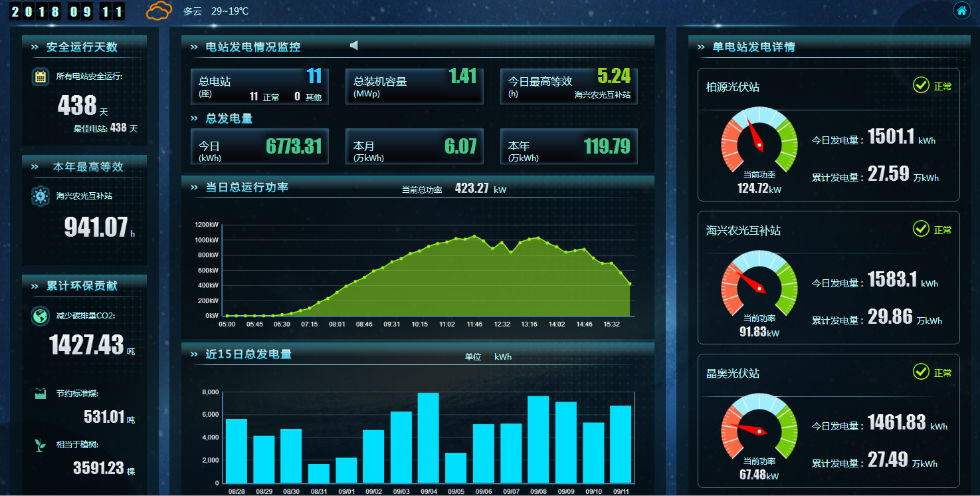The image size is (980, 496).
Task: Open the 本月 generation tile showing 6.07
Action: [414, 146]
